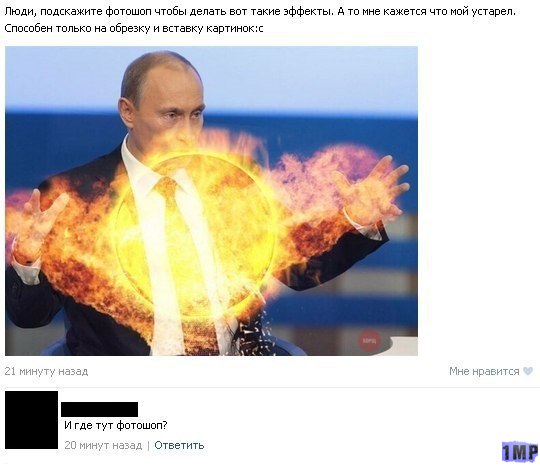
Task: Open the commenter's blacked-out avatar
Action: coord(31,420)
